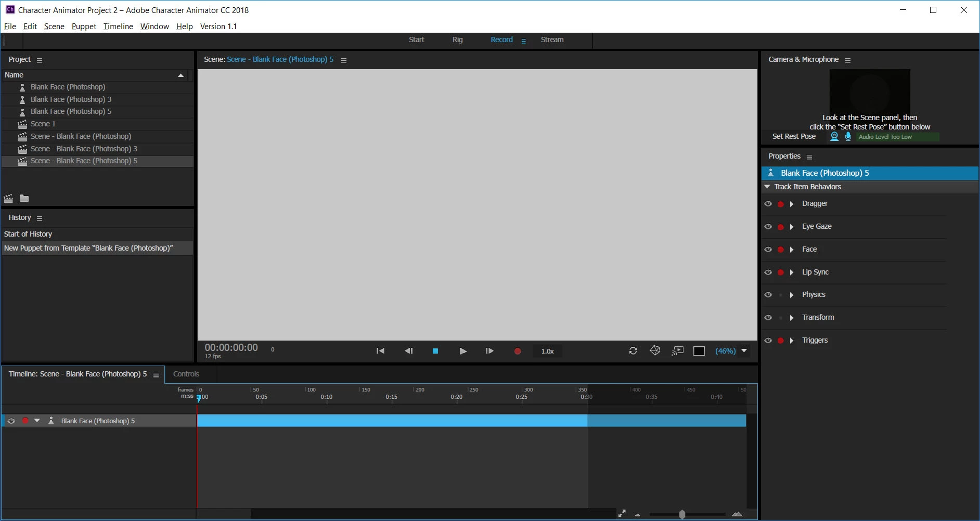Click the scene icon beside Scene 1
This screenshot has height=521, width=980.
pos(22,124)
